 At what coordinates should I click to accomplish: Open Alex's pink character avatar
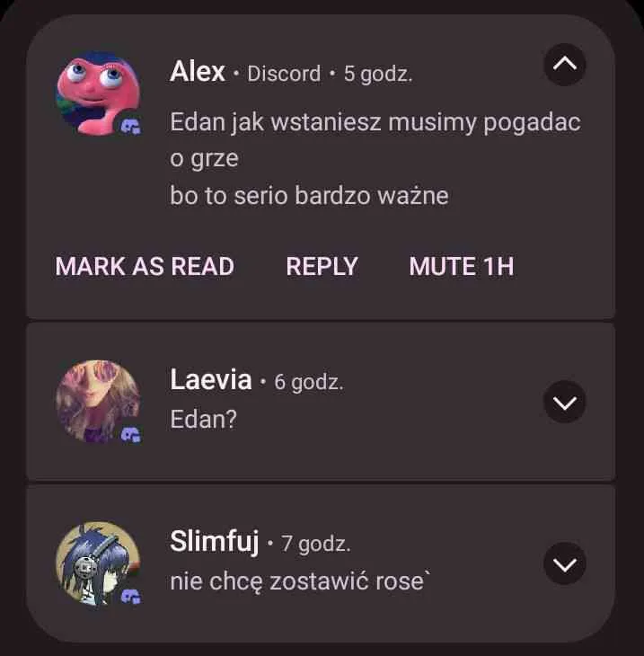(x=98, y=93)
